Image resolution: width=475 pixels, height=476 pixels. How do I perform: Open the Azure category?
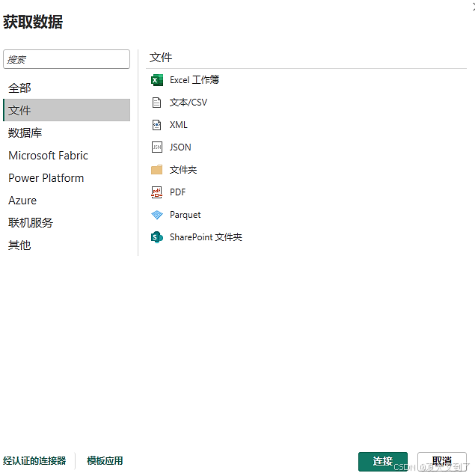[67, 201]
